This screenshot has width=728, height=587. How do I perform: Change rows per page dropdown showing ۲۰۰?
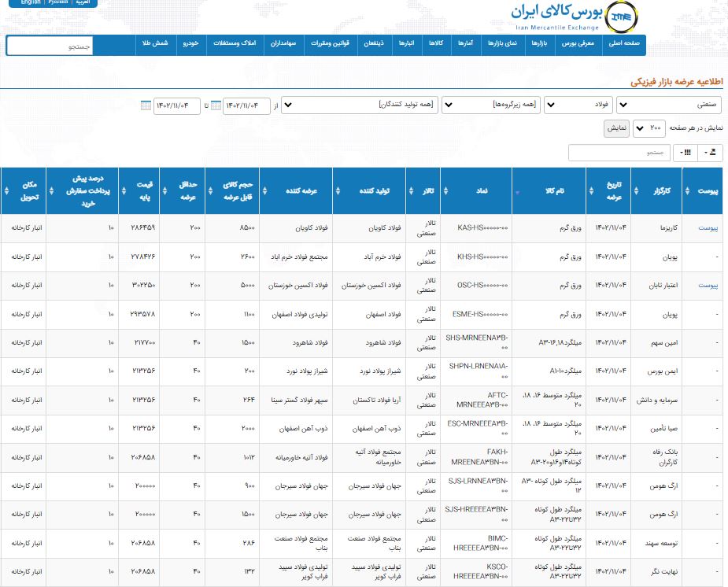[649, 128]
